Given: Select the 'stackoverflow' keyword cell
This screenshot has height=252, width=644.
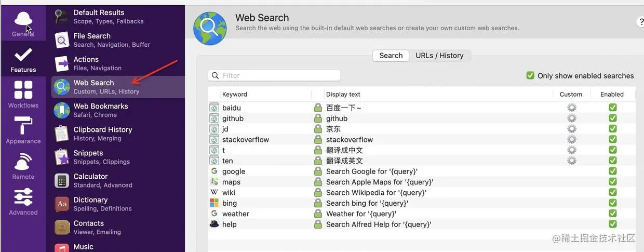Looking at the screenshot, I should [x=246, y=139].
